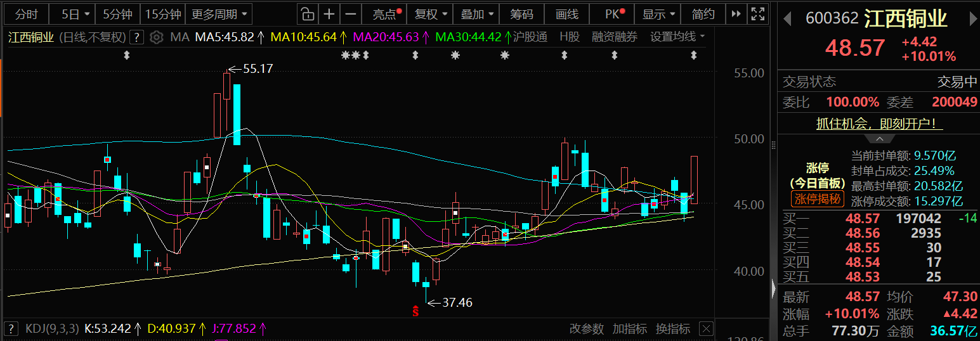This screenshot has height=341, width=980.
Task: Switch to 分时 intraday view
Action: pos(27,14)
